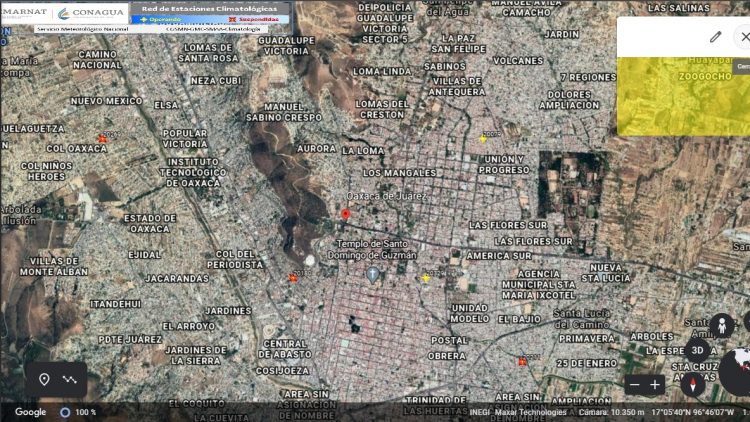Click the globe overview thumbnail
750x422 pixels.
735,372
